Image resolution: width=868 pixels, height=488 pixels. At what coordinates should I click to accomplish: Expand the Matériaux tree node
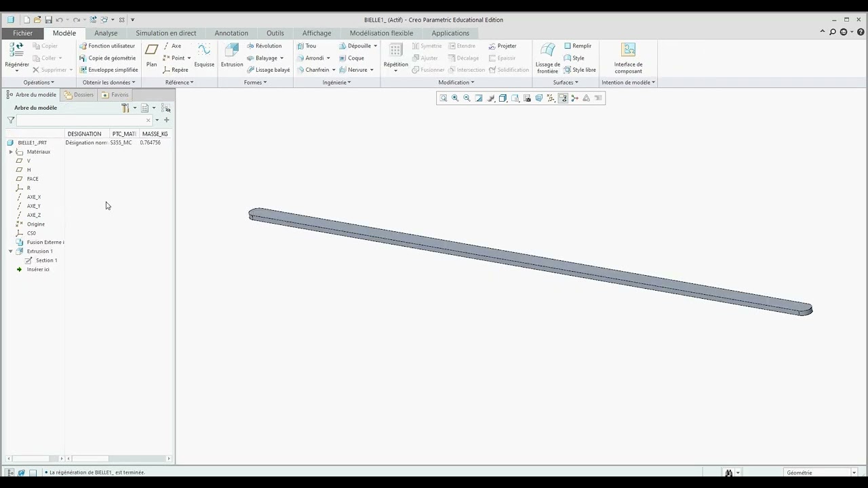point(11,152)
